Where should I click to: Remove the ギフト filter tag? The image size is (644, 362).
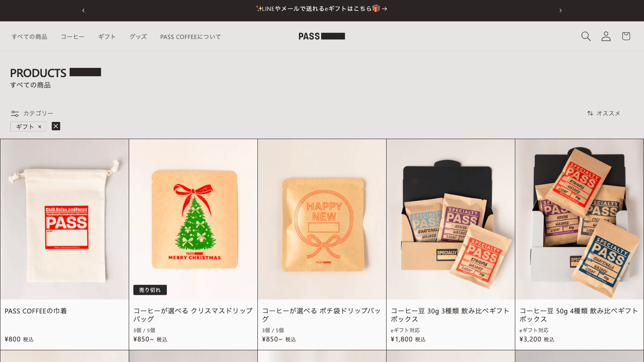[29, 127]
